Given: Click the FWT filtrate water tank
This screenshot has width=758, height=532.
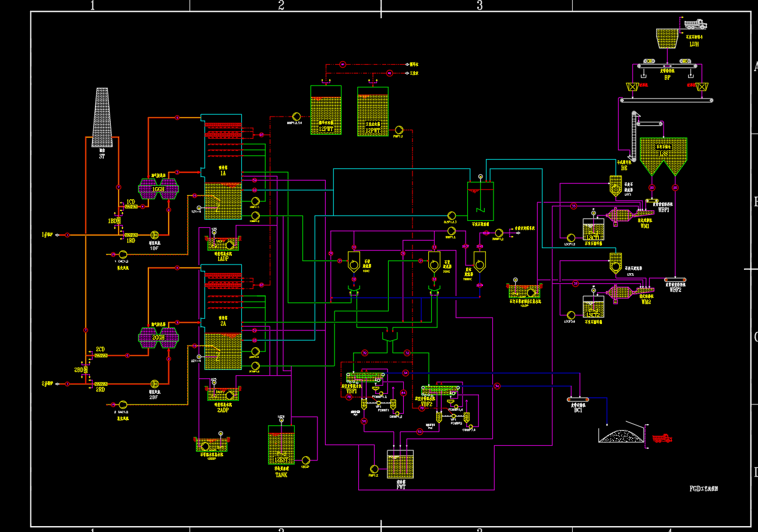Looking at the screenshot, I should point(400,464).
